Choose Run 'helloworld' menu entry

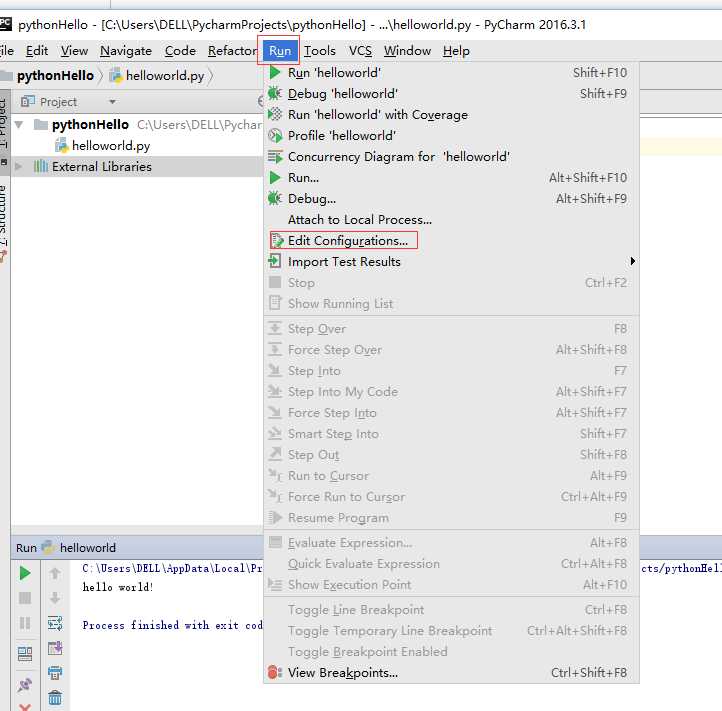[x=451, y=72]
